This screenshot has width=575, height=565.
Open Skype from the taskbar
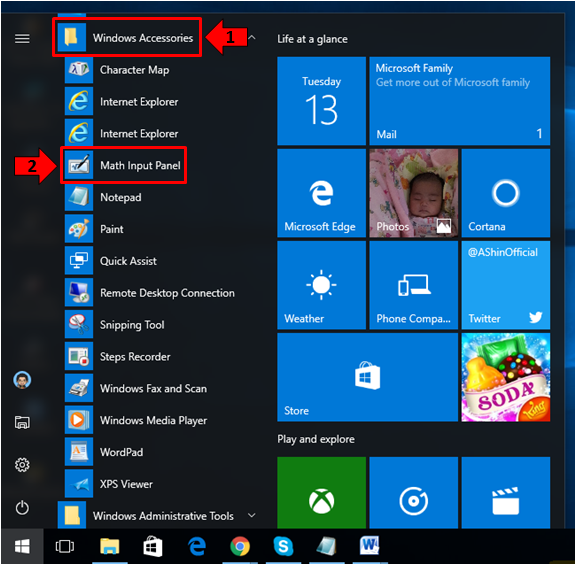coord(283,546)
